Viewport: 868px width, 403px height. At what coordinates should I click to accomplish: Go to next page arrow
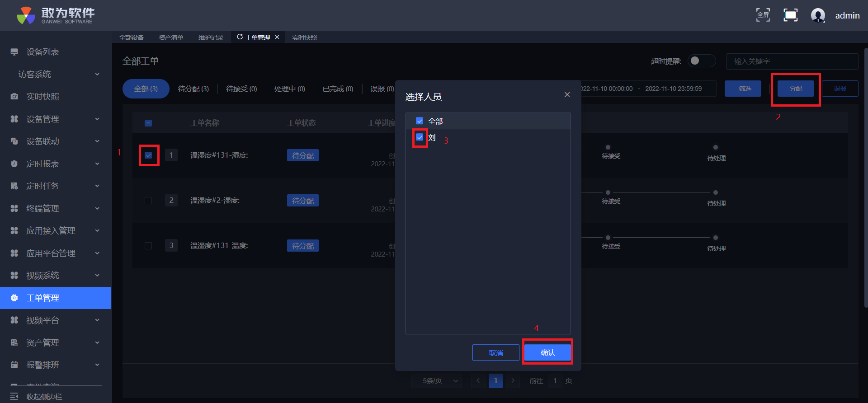click(513, 381)
